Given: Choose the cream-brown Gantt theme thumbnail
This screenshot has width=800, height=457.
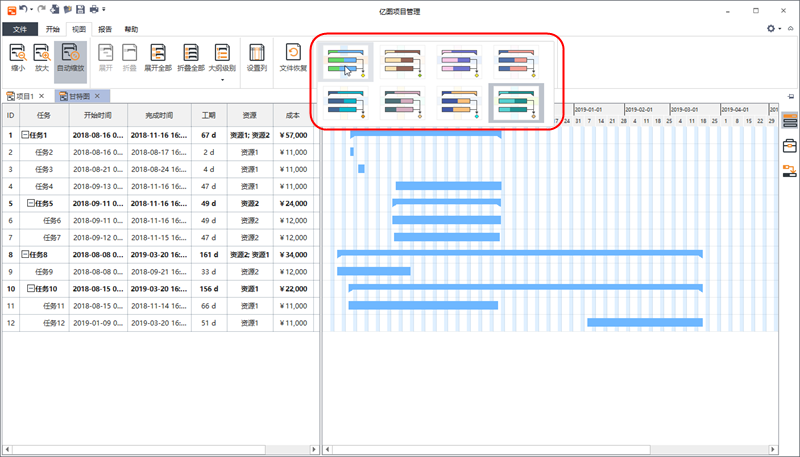Looking at the screenshot, I should pyautogui.click(x=403, y=62).
